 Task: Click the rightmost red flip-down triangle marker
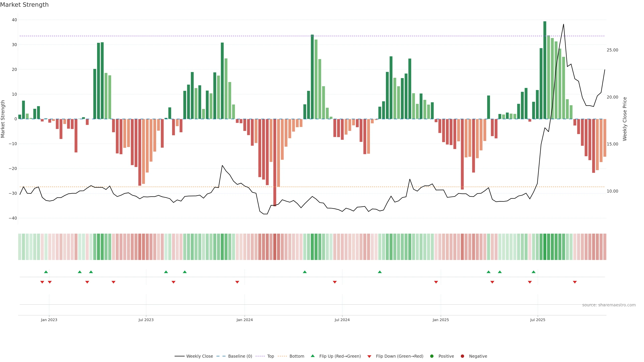pos(575,282)
